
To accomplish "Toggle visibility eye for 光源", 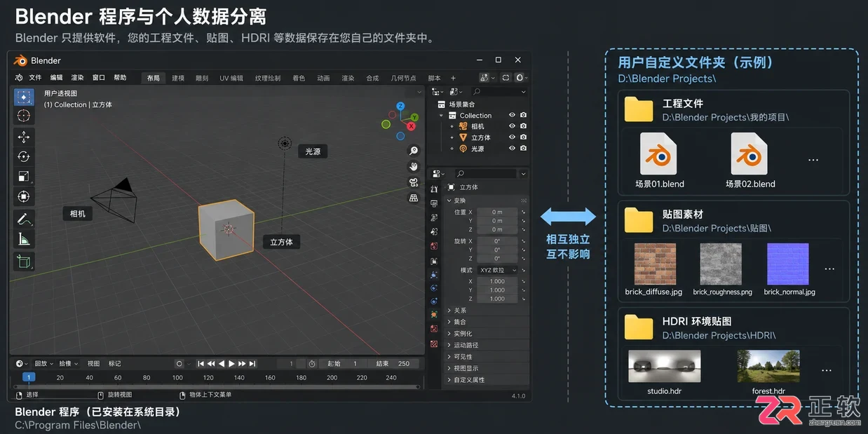I will click(x=512, y=149).
